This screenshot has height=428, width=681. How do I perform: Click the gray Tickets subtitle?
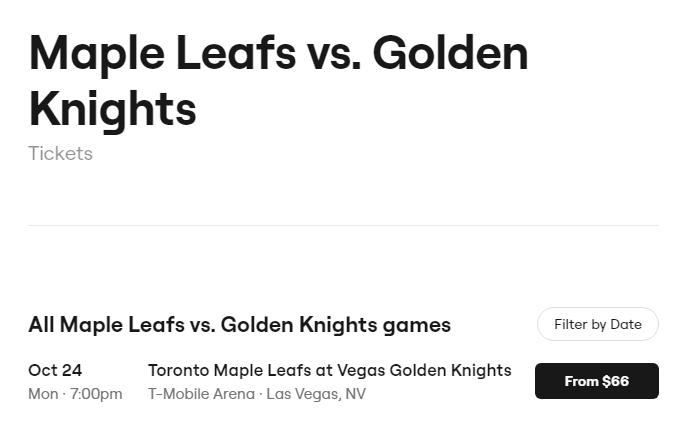tap(60, 153)
